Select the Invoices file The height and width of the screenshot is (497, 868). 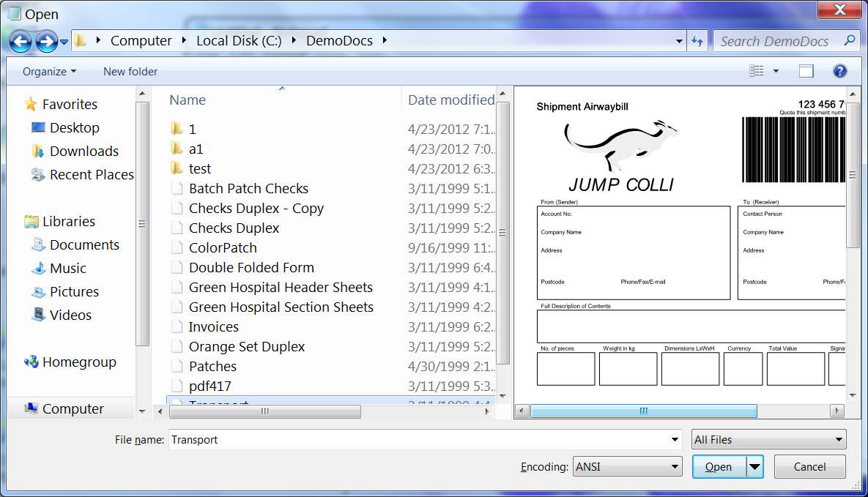213,326
